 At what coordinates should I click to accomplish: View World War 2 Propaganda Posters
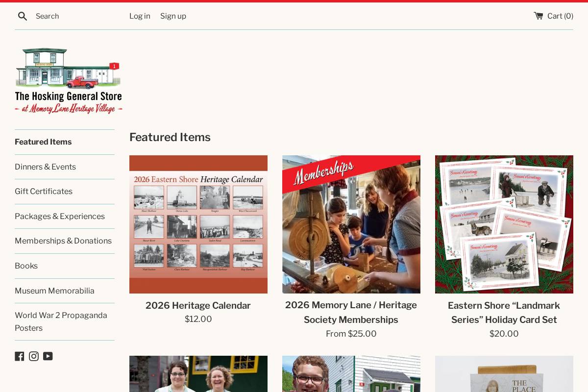coord(61,321)
